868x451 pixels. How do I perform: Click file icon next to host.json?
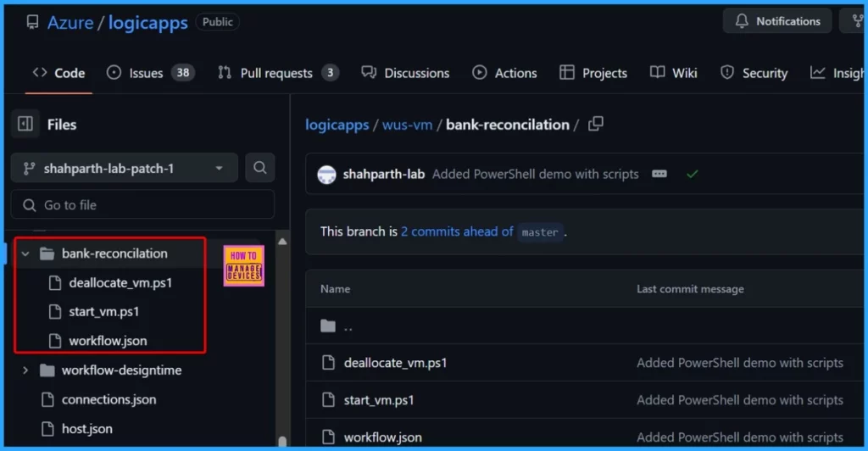(x=47, y=428)
